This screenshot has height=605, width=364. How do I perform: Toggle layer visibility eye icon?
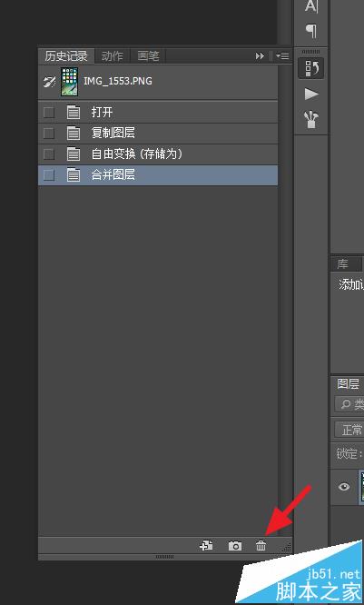(344, 487)
